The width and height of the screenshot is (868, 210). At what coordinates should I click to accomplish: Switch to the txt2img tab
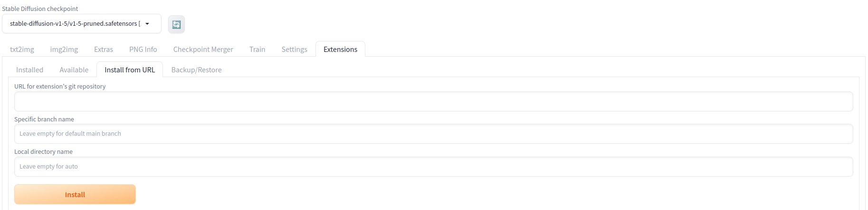(x=22, y=50)
